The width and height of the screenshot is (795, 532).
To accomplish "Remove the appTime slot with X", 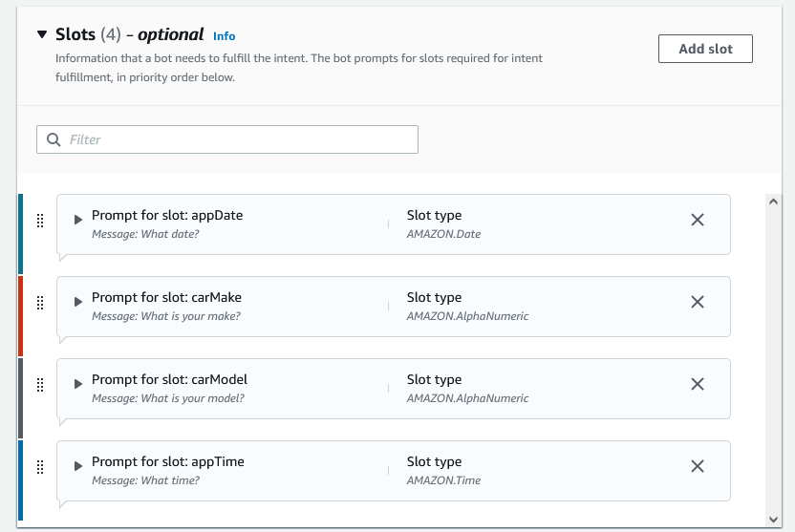I will coord(698,466).
